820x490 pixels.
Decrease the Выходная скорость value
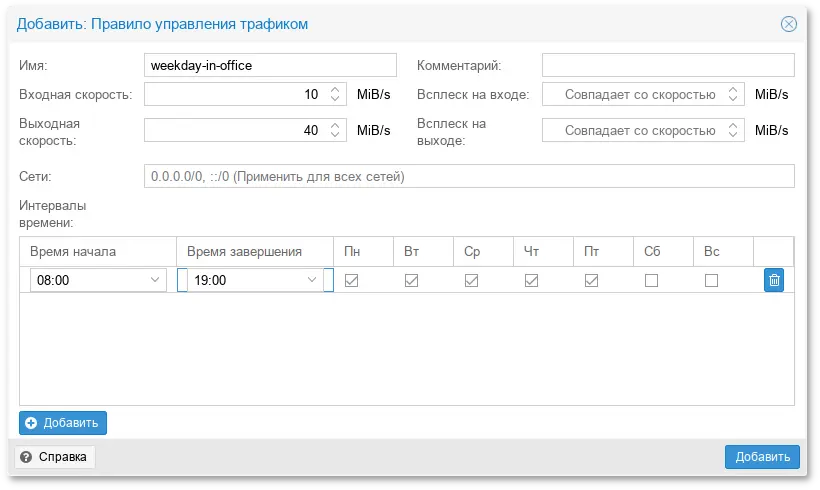pyautogui.click(x=335, y=134)
